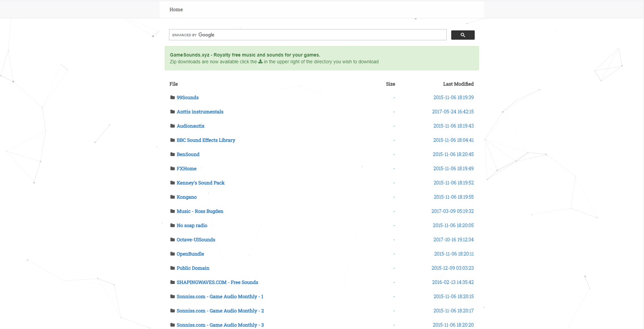Open SHAPINGWAVES.COM - Free Sounds link
The width and height of the screenshot is (644, 329).
pos(217,282)
